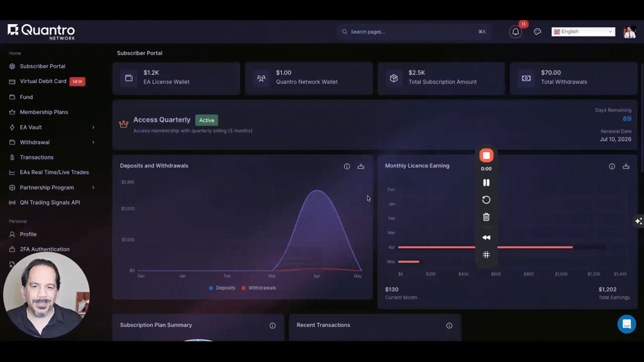The height and width of the screenshot is (362, 644).
Task: Click the Jul 10, 2026 renewal date
Action: click(615, 139)
